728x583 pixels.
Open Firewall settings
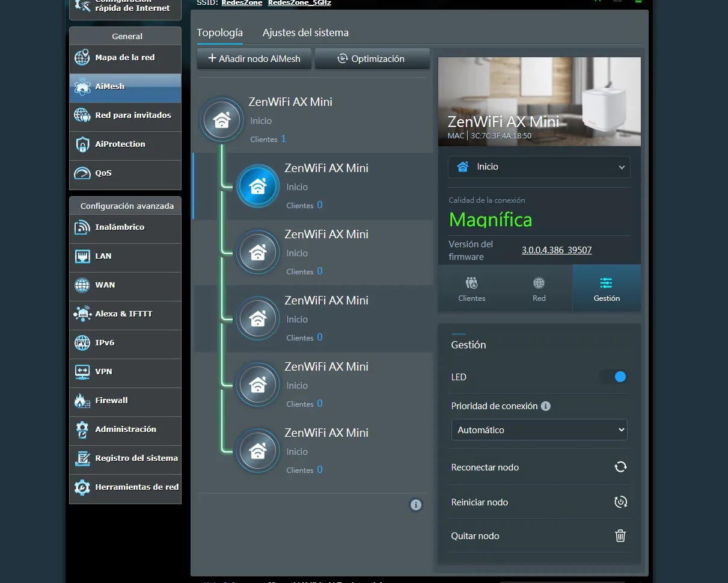[125, 401]
